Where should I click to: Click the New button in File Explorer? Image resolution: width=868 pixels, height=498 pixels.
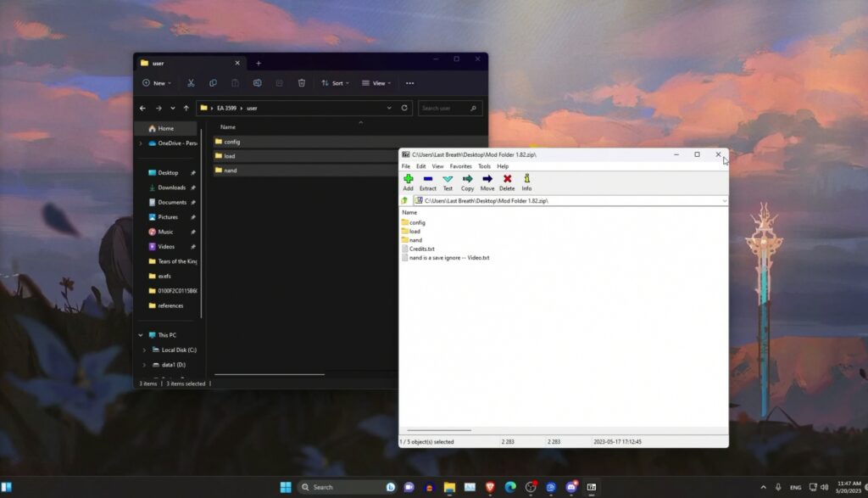click(x=156, y=83)
